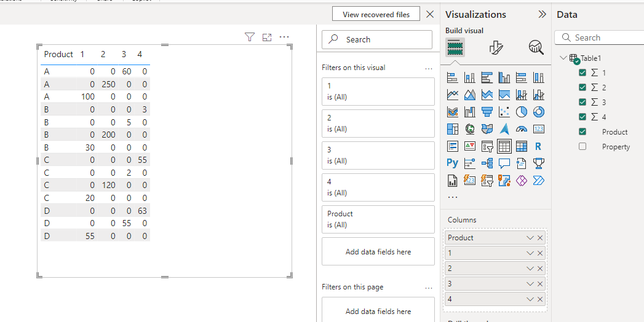Change visual to Donut chart
Image resolution: width=644 pixels, height=322 pixels.
coord(538,112)
